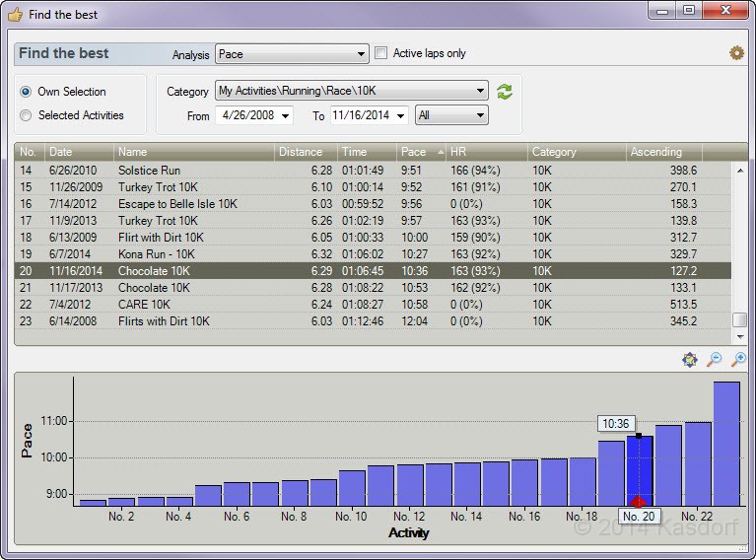Select the Own Selection radio button

27,92
